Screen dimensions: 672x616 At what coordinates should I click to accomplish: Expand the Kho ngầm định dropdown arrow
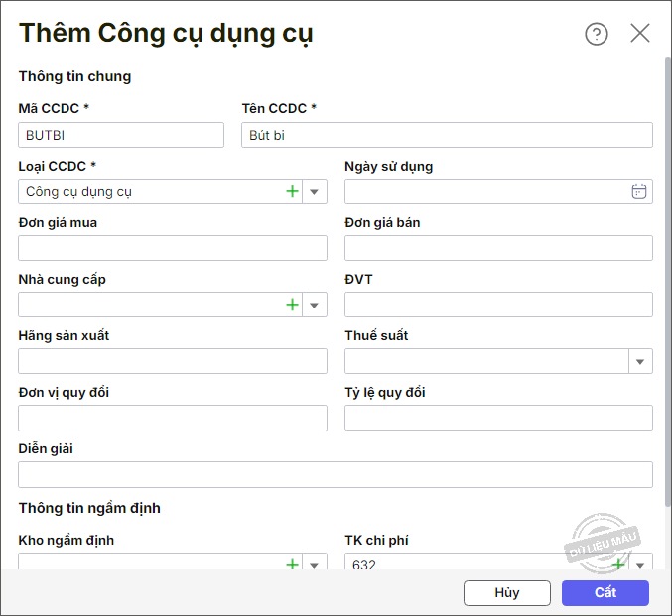tap(315, 565)
